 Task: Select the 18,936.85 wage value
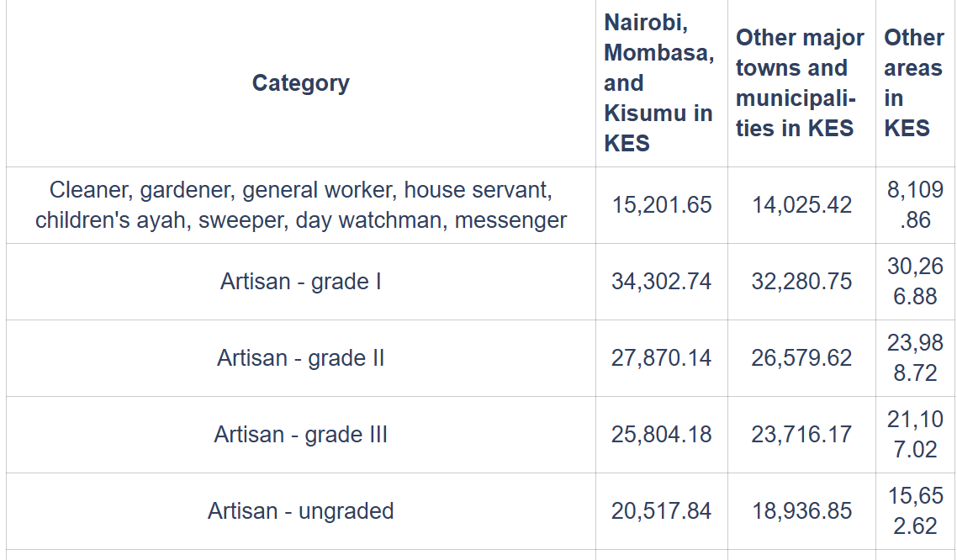coord(801,511)
